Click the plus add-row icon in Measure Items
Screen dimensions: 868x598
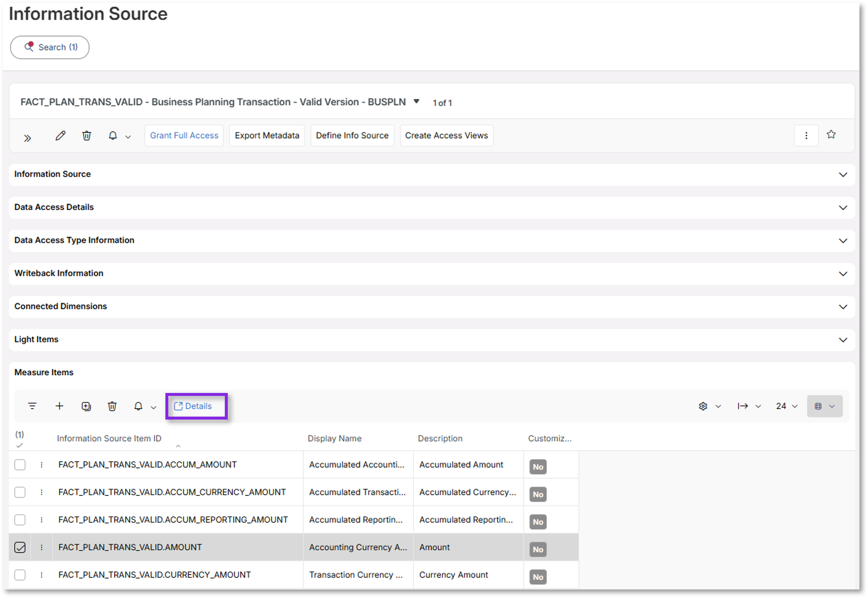pyautogui.click(x=59, y=406)
